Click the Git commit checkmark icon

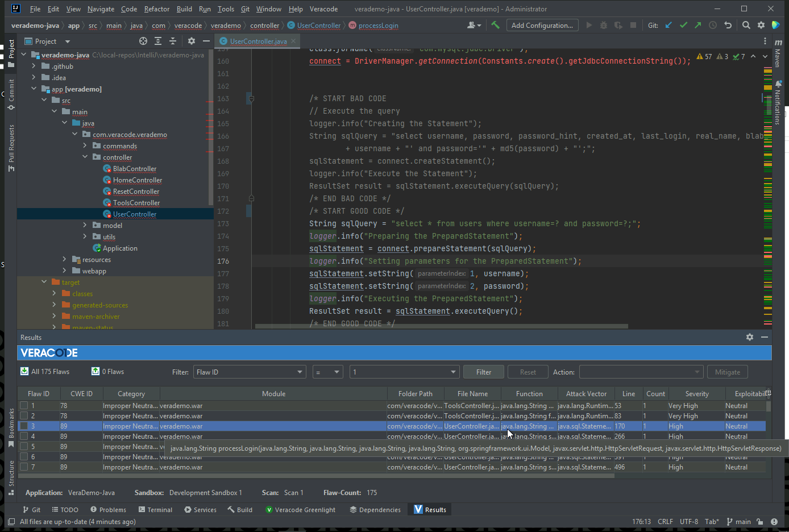pos(683,25)
